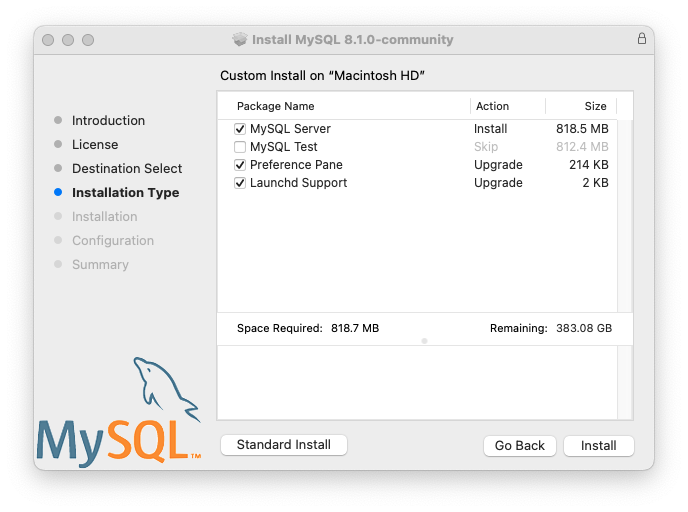688x512 pixels.
Task: Click the Action column header
Action: coord(492,106)
